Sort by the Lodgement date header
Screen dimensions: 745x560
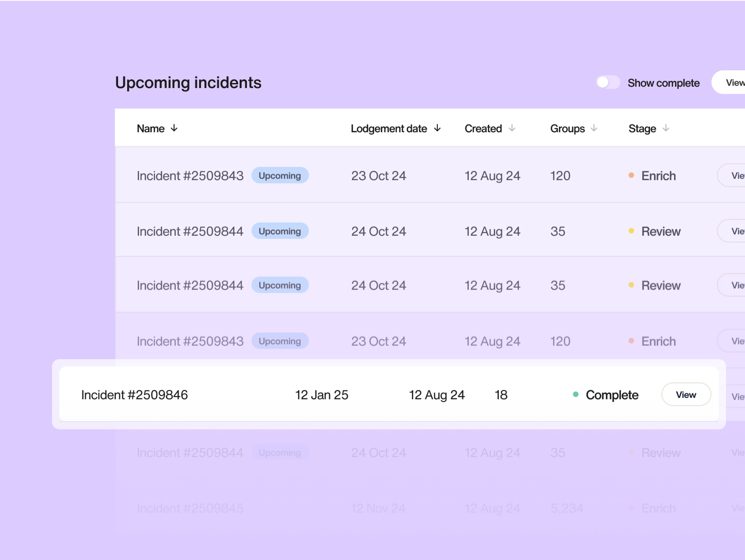click(389, 129)
